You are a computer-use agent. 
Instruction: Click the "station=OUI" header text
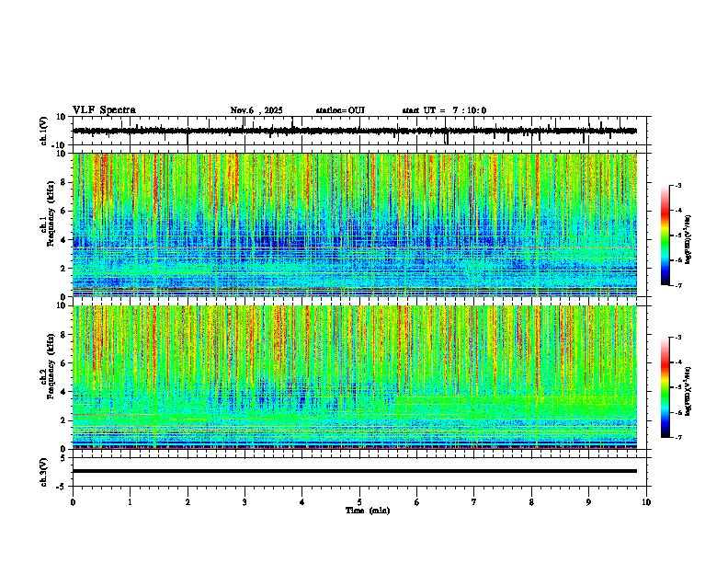pos(340,110)
